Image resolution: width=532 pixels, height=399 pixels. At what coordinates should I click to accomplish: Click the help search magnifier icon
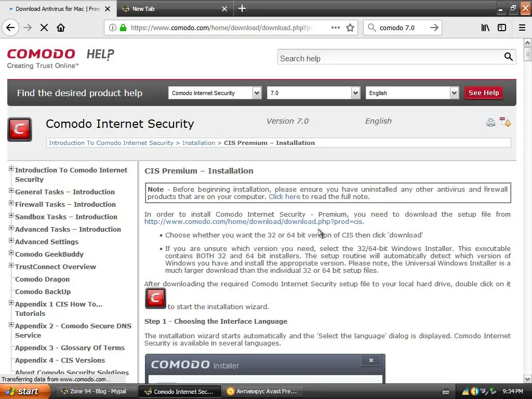click(508, 57)
